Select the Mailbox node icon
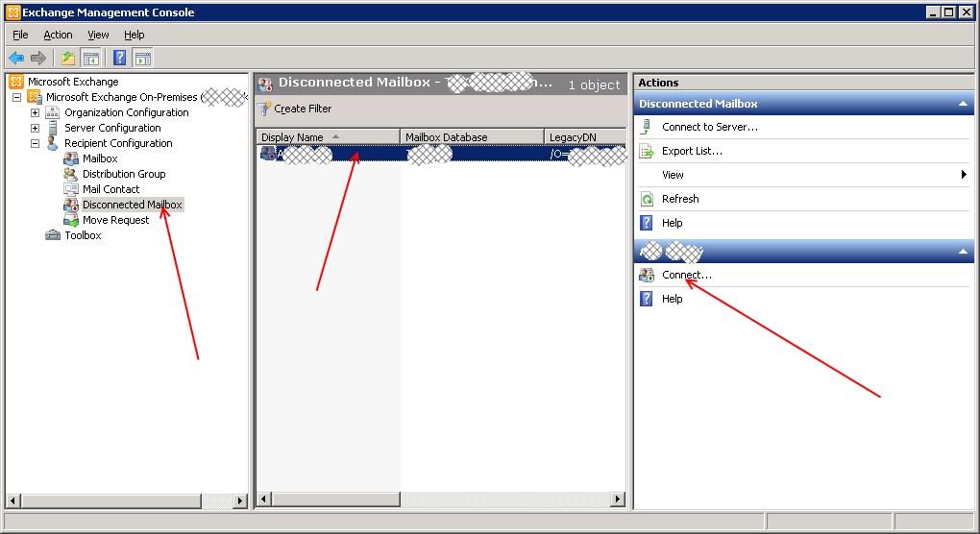Screen dimensions: 980x534 [x=71, y=158]
